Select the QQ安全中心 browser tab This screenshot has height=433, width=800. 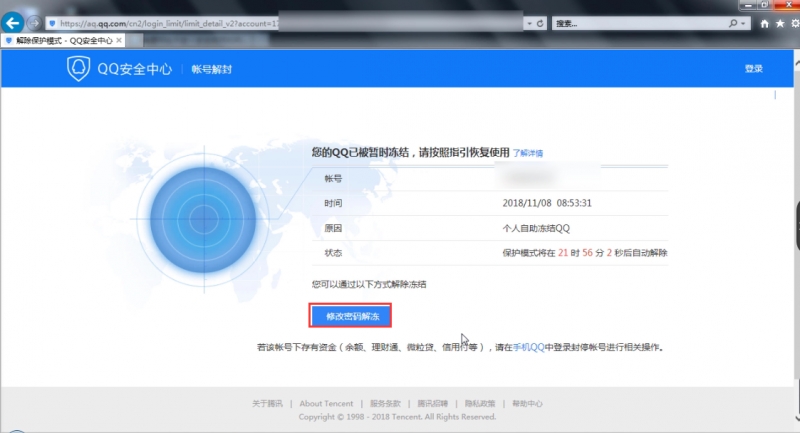tap(62, 40)
